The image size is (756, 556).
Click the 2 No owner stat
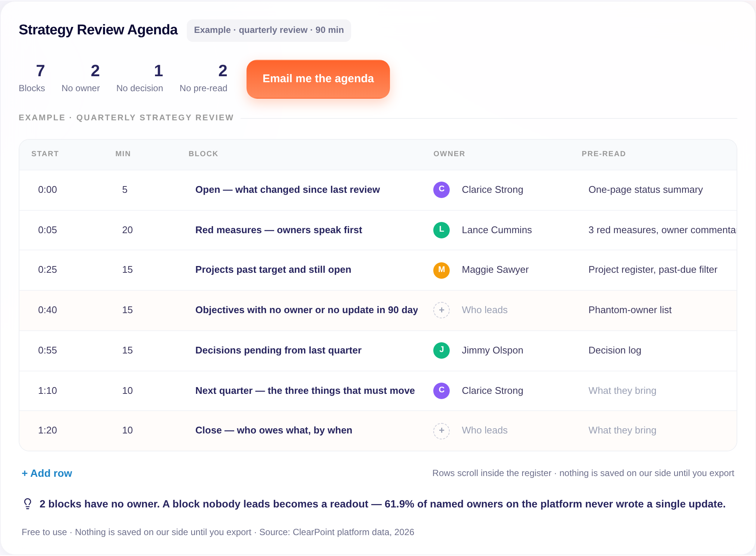[81, 78]
